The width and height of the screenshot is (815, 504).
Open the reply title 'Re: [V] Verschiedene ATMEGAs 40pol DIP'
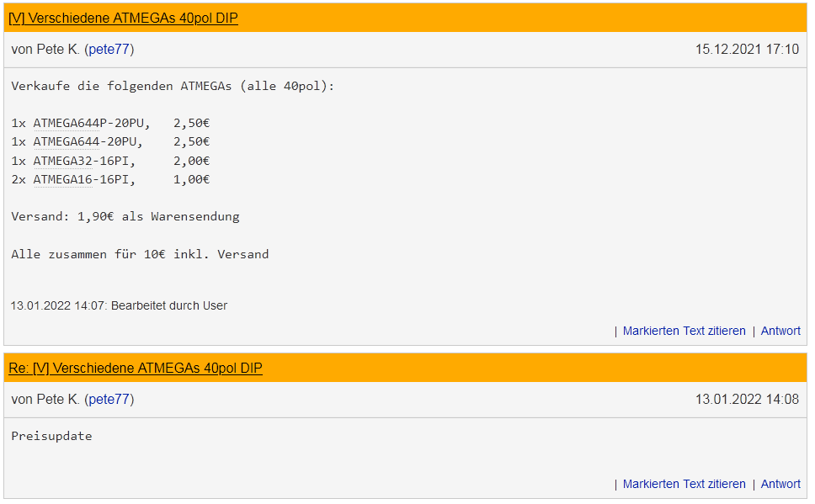136,369
